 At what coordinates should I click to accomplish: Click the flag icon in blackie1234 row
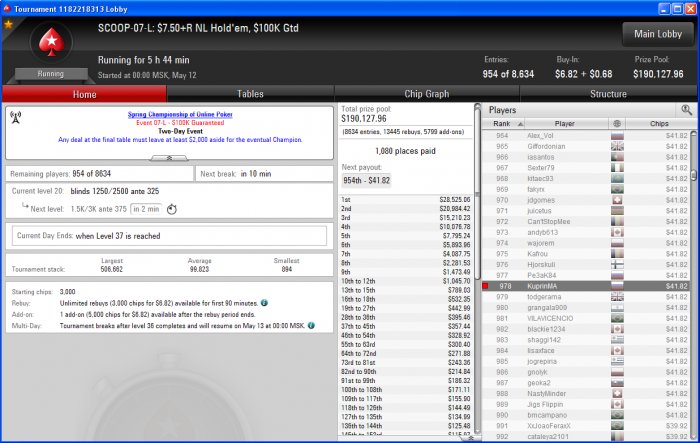[617, 329]
